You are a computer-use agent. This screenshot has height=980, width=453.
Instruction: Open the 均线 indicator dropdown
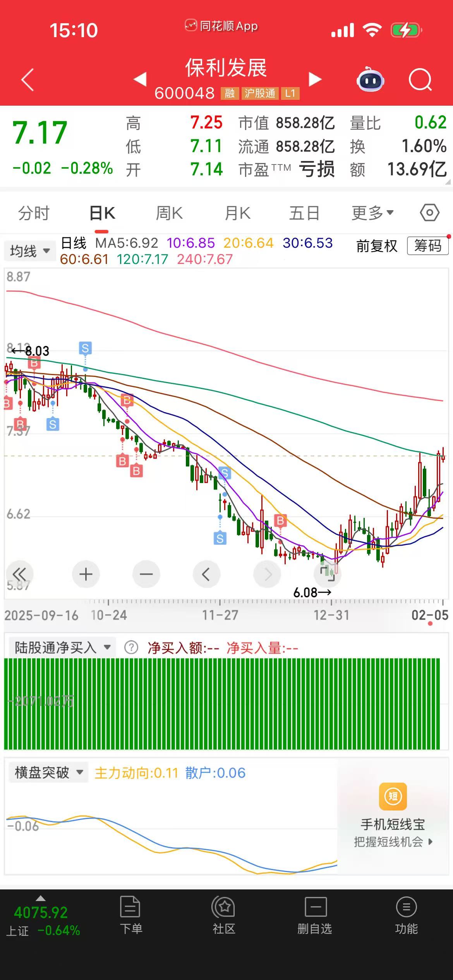tap(30, 251)
